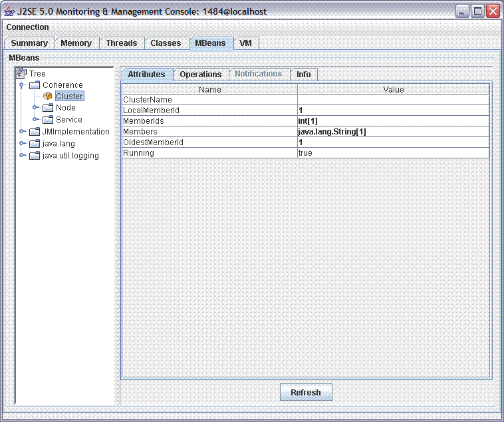Maximize the console window
The height and width of the screenshot is (422, 504).
tap(477, 11)
